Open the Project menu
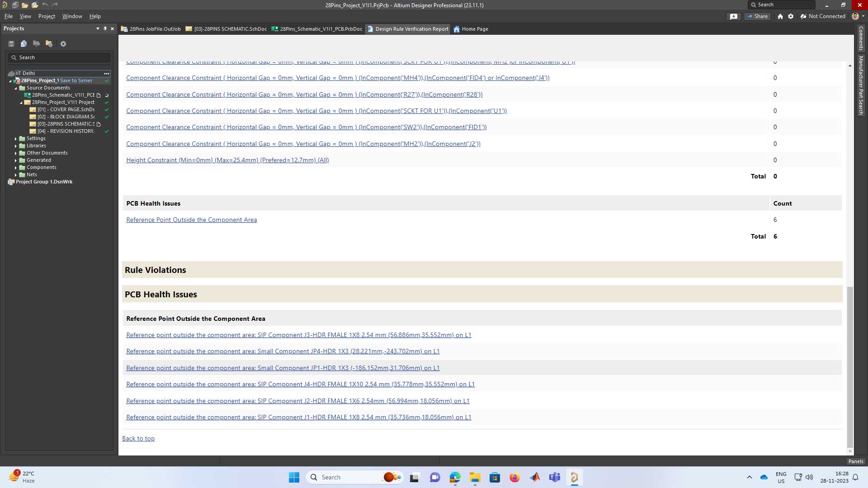This screenshot has width=868, height=488. pyautogui.click(x=47, y=16)
